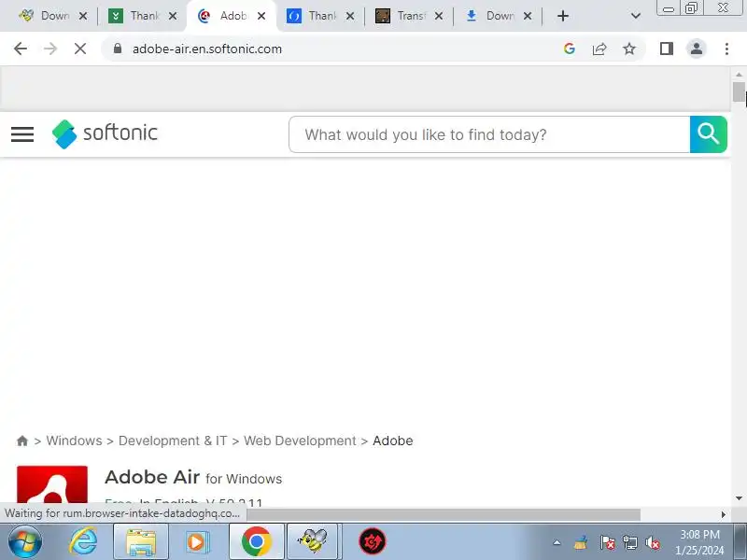Close the Adobe tab
Viewport: 747px width, 560px height.
coord(261,16)
